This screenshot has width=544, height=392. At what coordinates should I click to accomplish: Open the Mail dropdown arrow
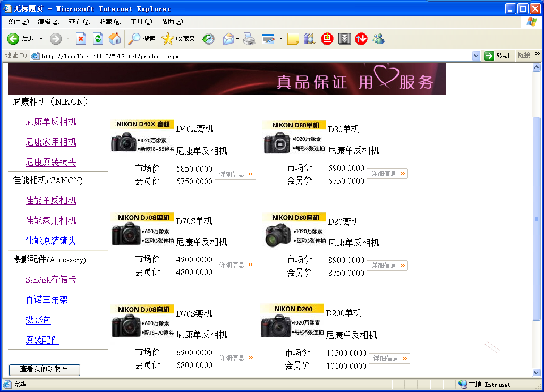[x=237, y=38]
